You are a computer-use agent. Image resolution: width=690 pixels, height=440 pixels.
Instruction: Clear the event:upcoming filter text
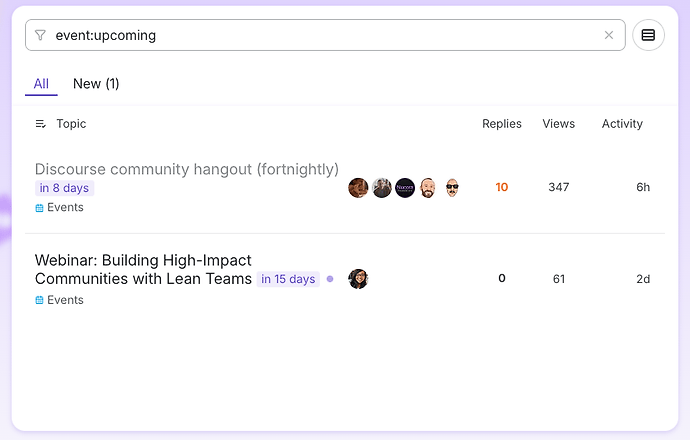point(609,35)
